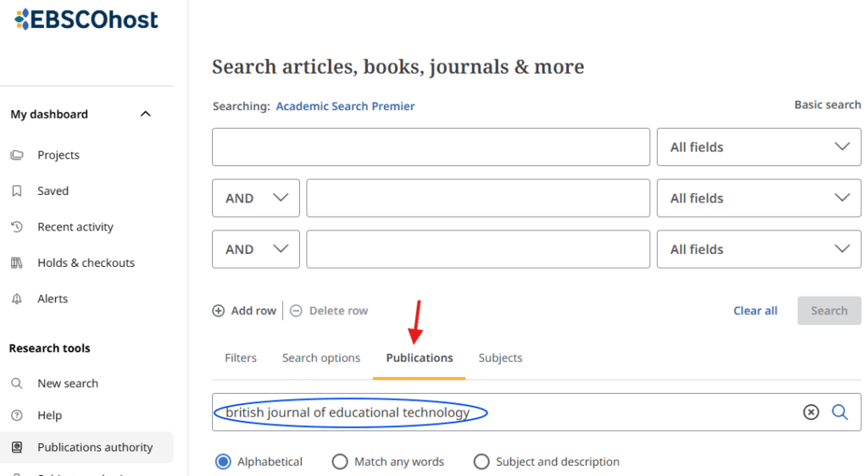Open the third row AND operator dropdown
868x476 pixels.
tap(256, 249)
